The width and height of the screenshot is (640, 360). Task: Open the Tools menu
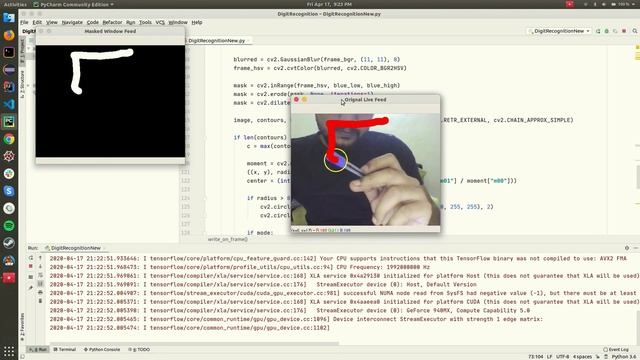pos(145,22)
